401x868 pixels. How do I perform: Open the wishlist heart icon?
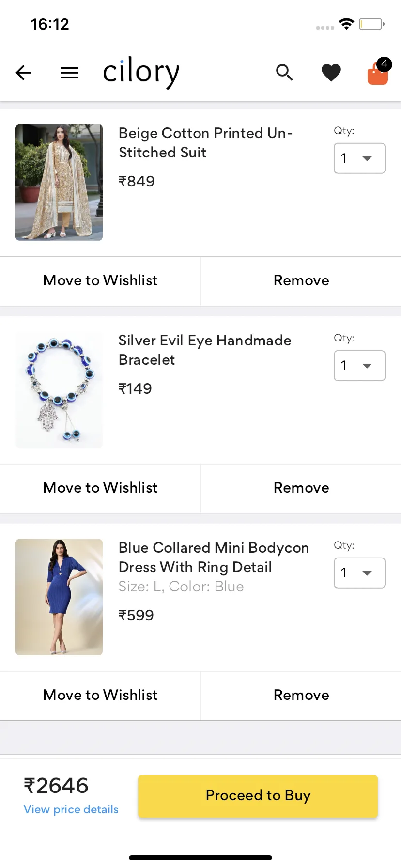click(x=331, y=73)
